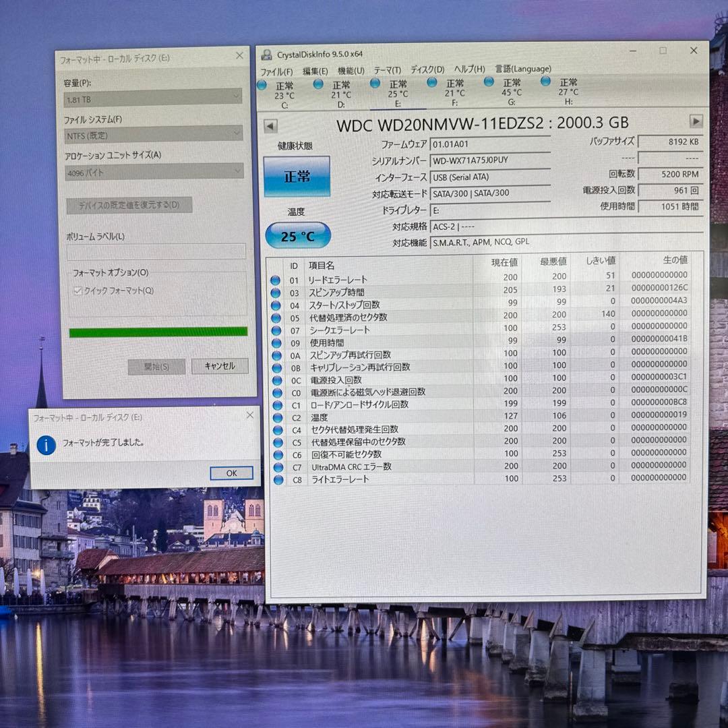
Task: Click status icon for C1 ロード/アンロードサイクル回数
Action: click(x=278, y=405)
